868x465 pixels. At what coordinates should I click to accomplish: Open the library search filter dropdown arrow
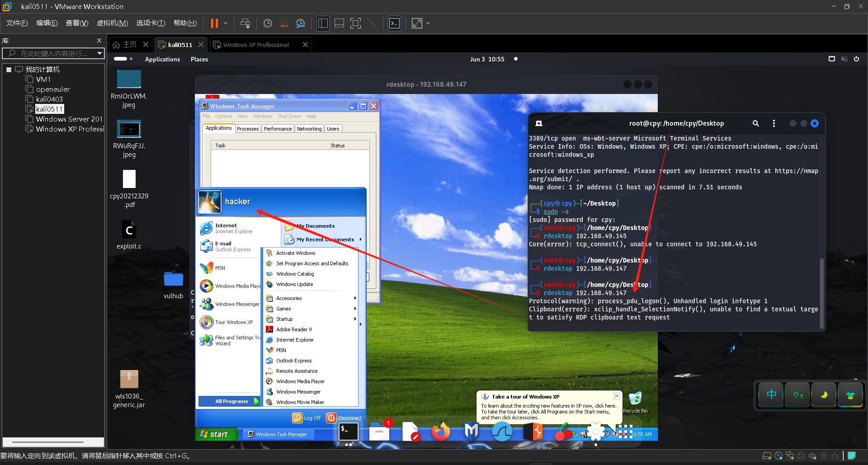(99, 53)
